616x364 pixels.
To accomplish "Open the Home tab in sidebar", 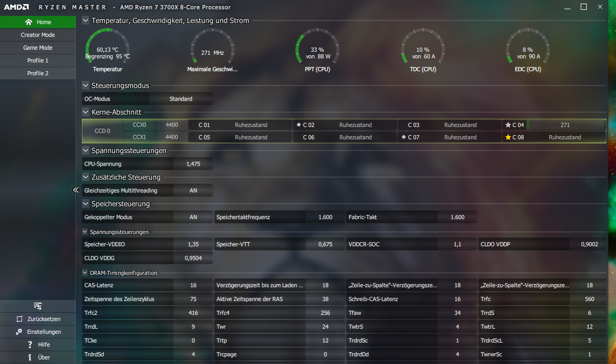I will (x=38, y=22).
